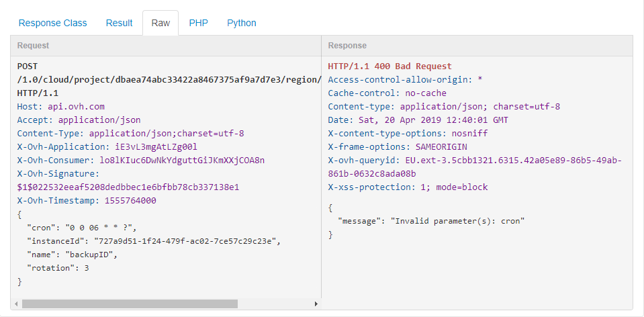This screenshot has height=317, width=644.
Task: Click the Request panel header
Action: (x=167, y=46)
